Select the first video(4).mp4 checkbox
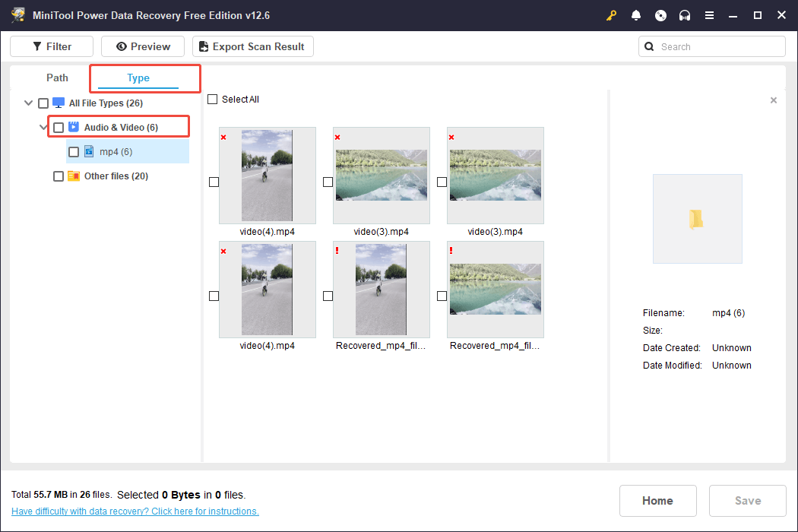 [214, 182]
